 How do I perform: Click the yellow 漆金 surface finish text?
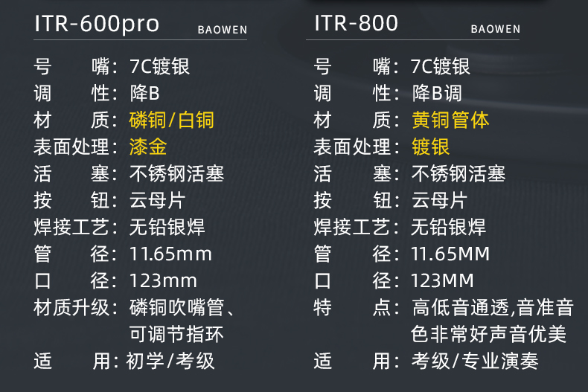click(148, 147)
